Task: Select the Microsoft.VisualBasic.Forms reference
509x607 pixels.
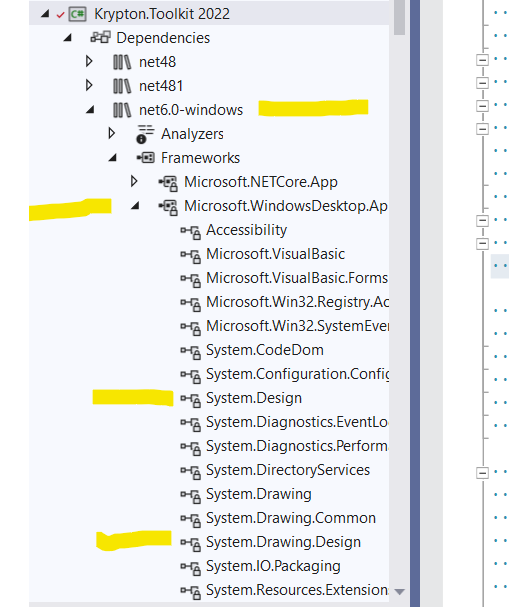Action: point(297,278)
